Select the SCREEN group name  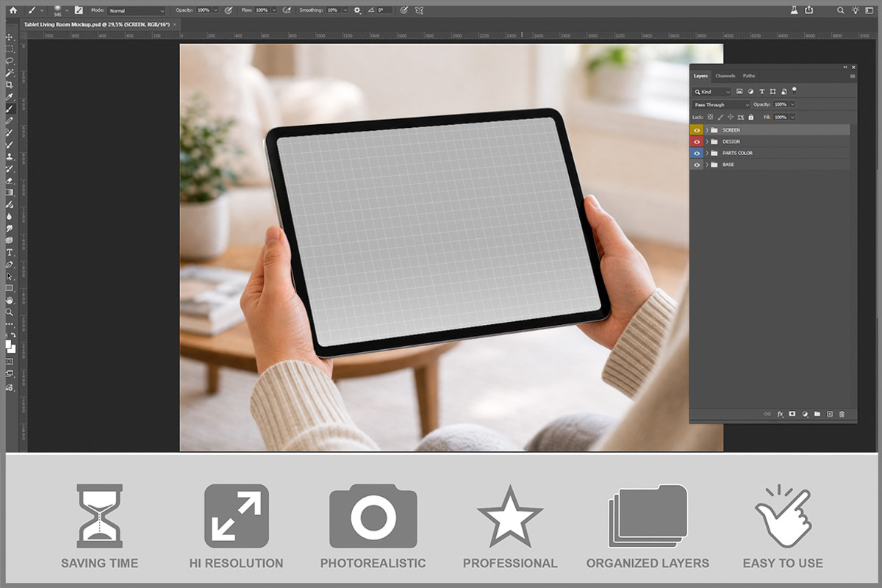pyautogui.click(x=731, y=130)
